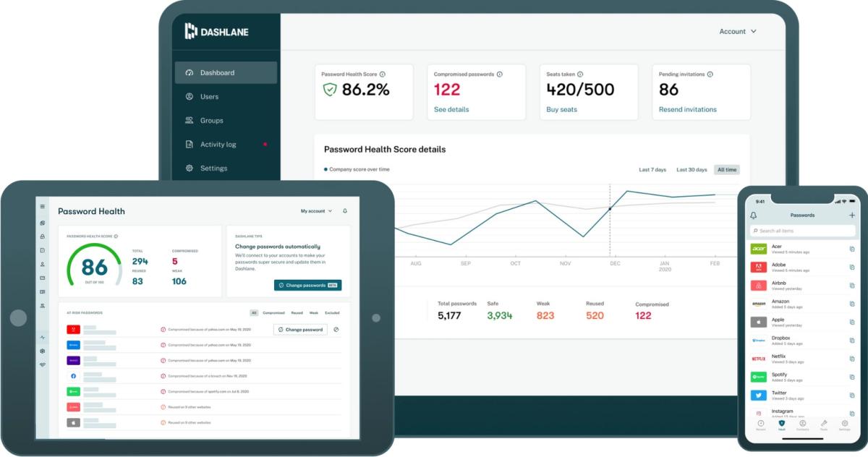Image resolution: width=868 pixels, height=457 pixels.
Task: Switch chart to Last 7 days
Action: (652, 169)
